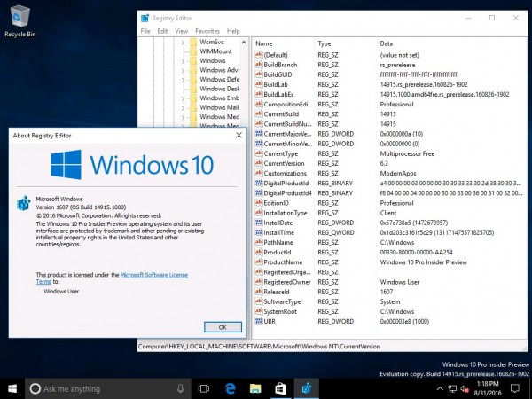Click the muted volume tray icon
Viewport: 532px width, 399px height.
tap(465, 389)
